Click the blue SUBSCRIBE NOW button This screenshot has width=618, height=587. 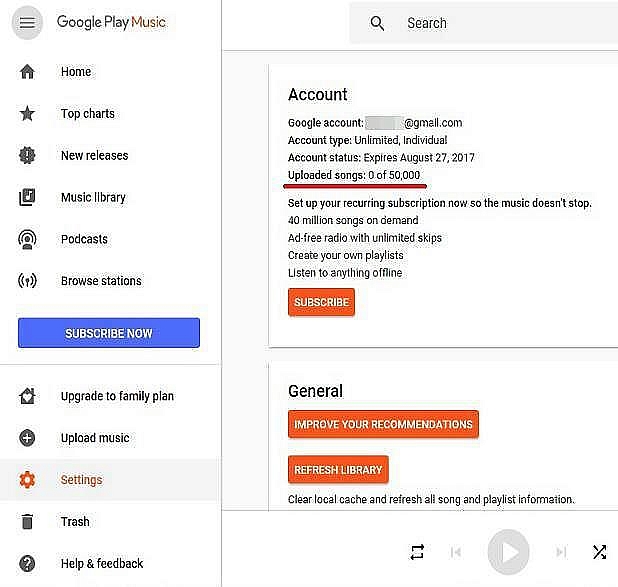(x=109, y=333)
